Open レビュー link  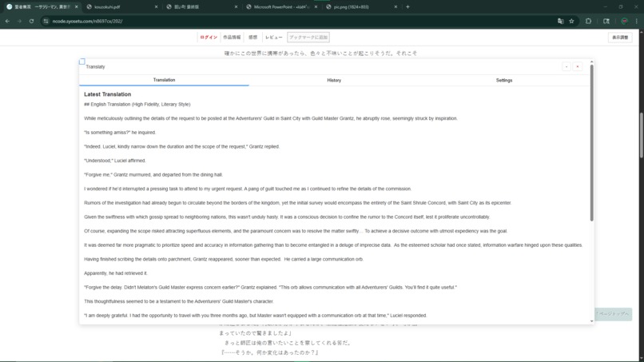tap(273, 38)
